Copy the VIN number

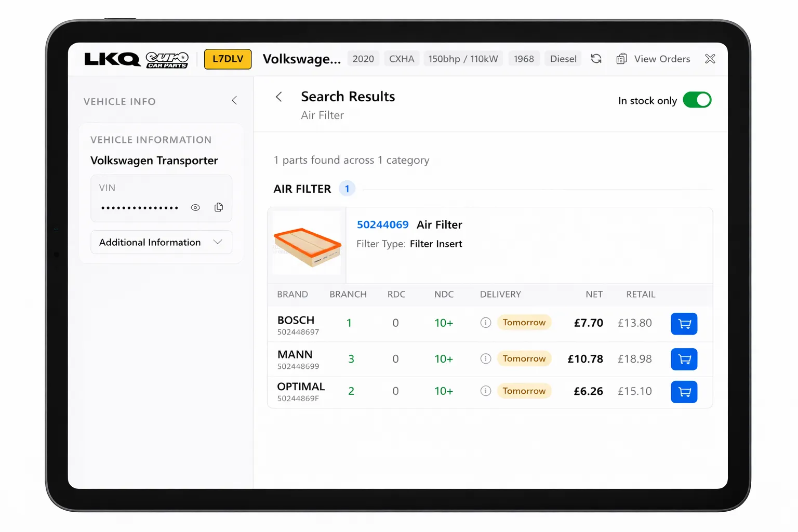pos(219,207)
